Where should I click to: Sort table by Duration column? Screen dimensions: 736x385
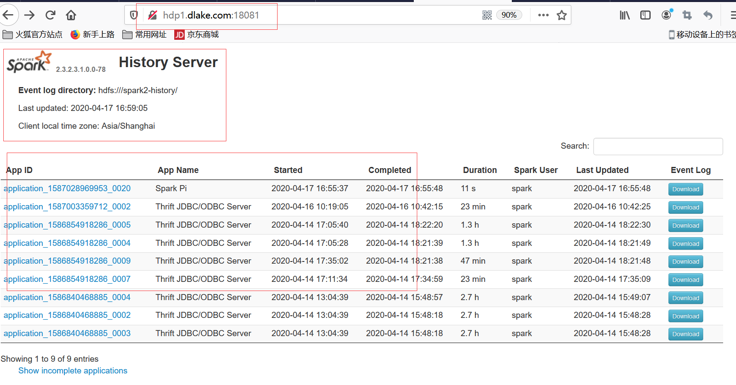(x=480, y=170)
